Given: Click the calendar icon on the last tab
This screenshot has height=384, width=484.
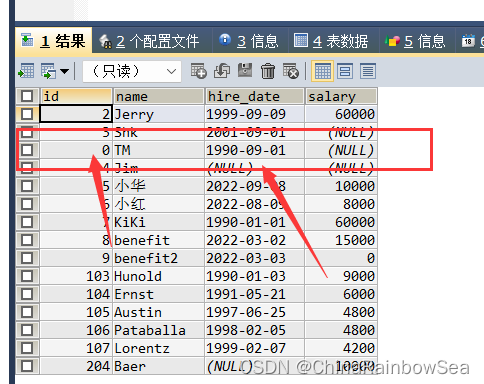Looking at the screenshot, I should point(468,41).
